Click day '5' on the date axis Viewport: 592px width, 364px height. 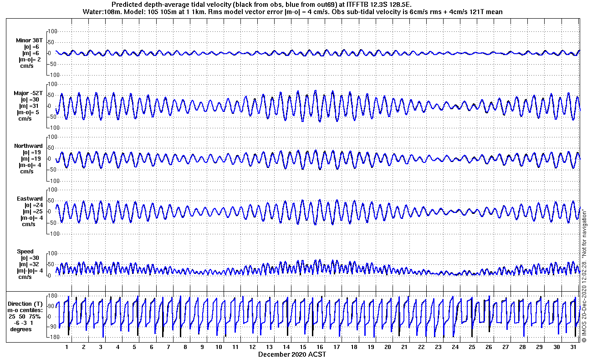click(x=134, y=347)
